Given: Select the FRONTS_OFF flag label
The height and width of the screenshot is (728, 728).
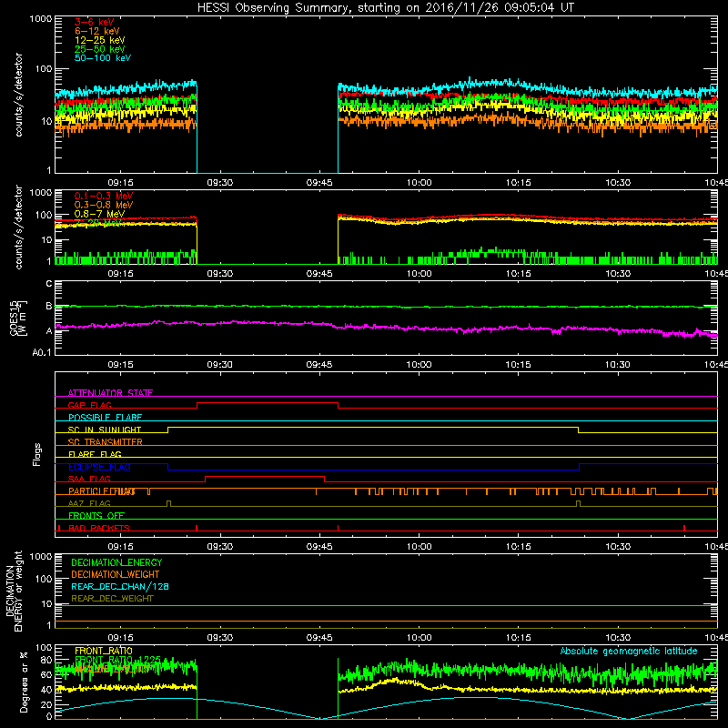Looking at the screenshot, I should (96, 516).
